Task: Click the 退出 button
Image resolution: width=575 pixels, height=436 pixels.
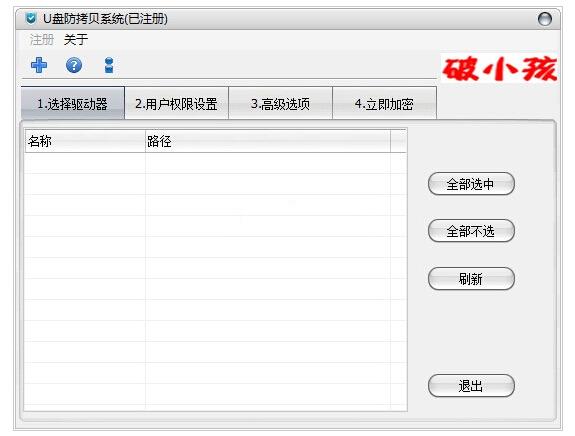Action: tap(471, 386)
